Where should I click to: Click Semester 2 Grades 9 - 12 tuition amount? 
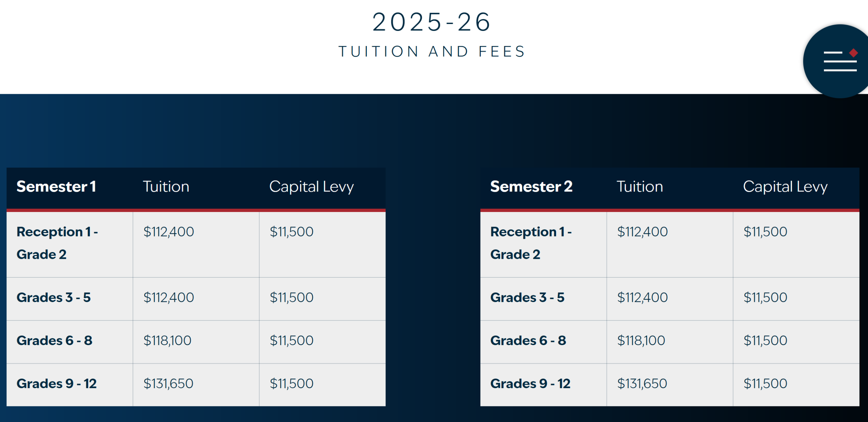click(642, 383)
